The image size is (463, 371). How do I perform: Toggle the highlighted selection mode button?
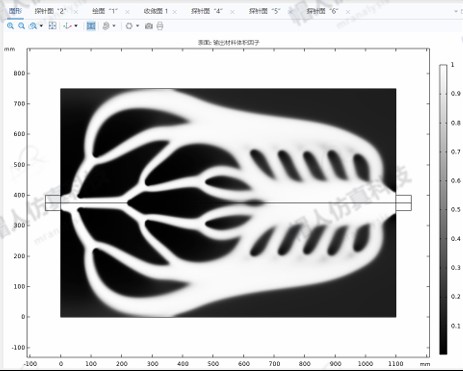click(91, 26)
